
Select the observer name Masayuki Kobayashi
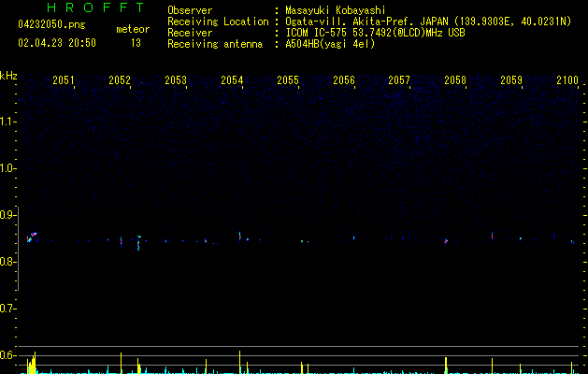(x=336, y=10)
